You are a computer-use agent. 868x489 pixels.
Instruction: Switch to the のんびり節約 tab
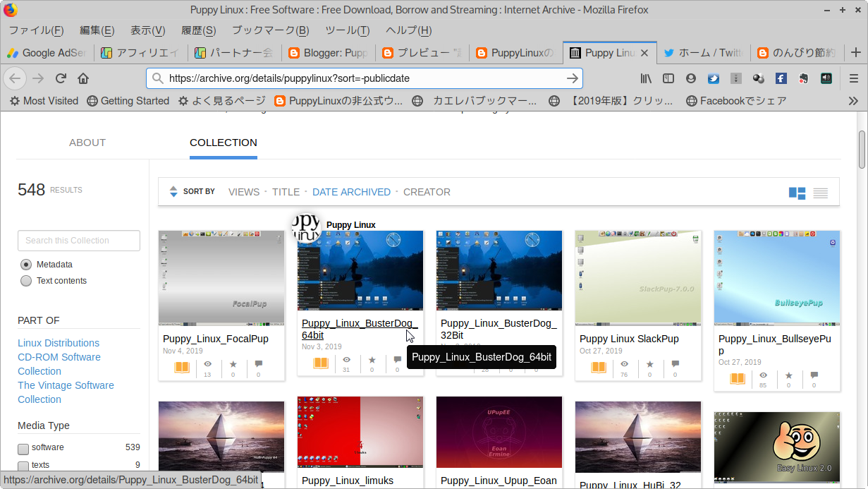[797, 53]
